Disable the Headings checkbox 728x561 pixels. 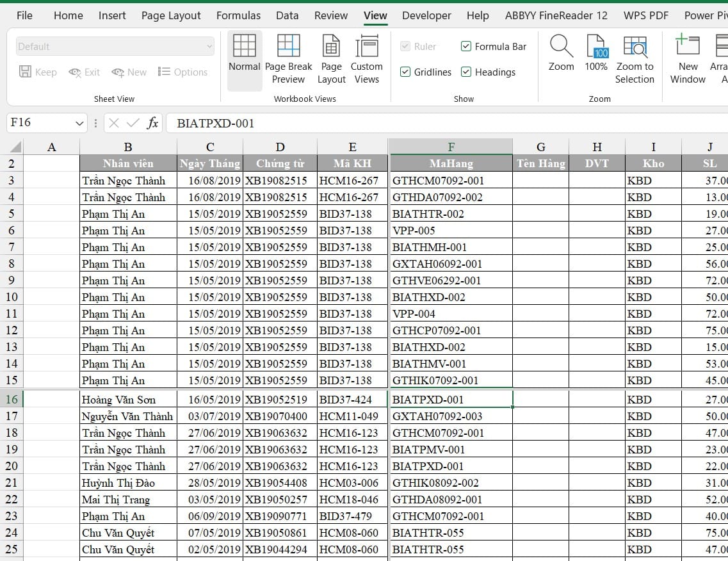[x=466, y=72]
